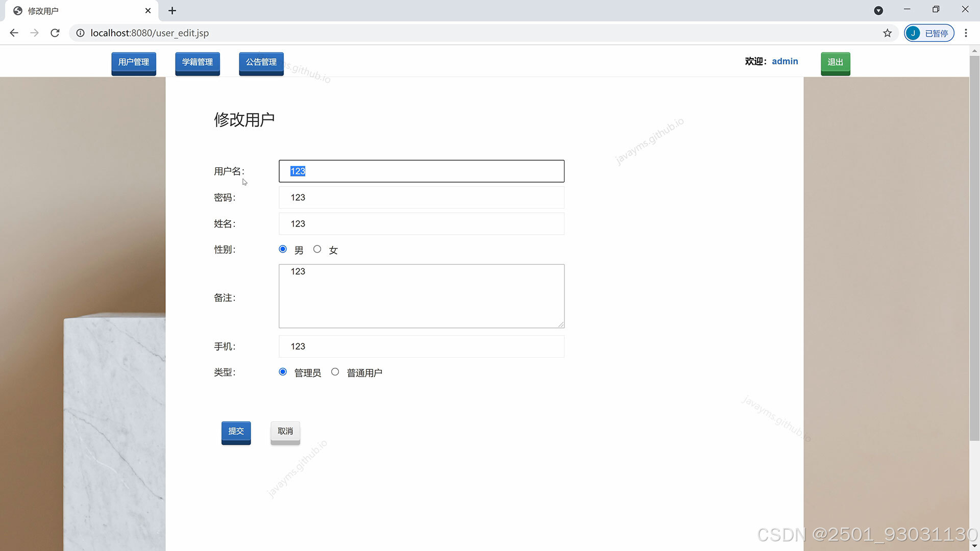Click the scrollbar down arrow
The width and height of the screenshot is (980, 551).
click(x=974, y=546)
